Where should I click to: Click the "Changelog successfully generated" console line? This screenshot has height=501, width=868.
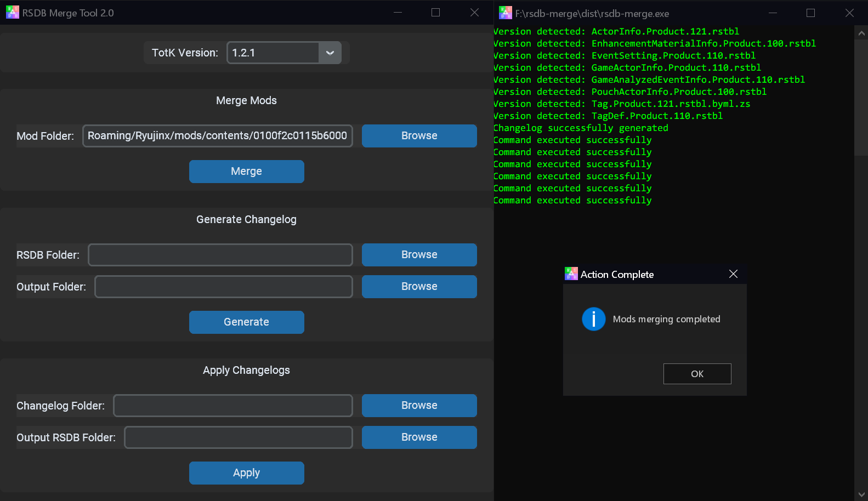(x=581, y=128)
